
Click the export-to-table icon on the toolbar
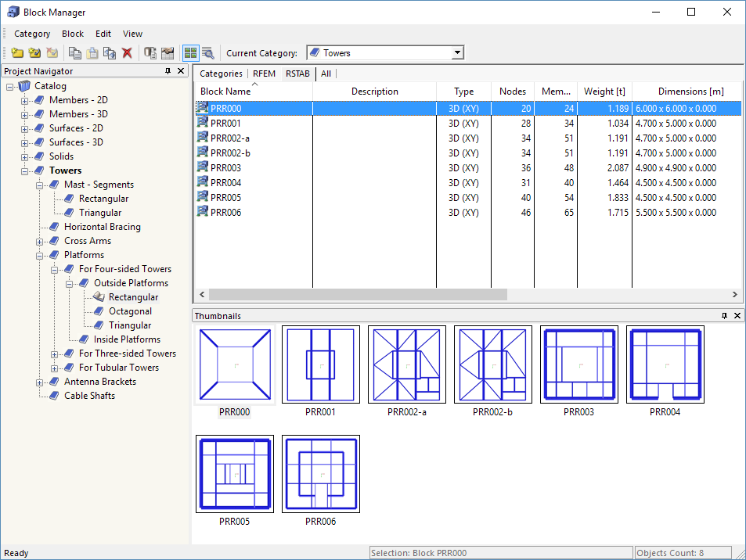(x=168, y=52)
